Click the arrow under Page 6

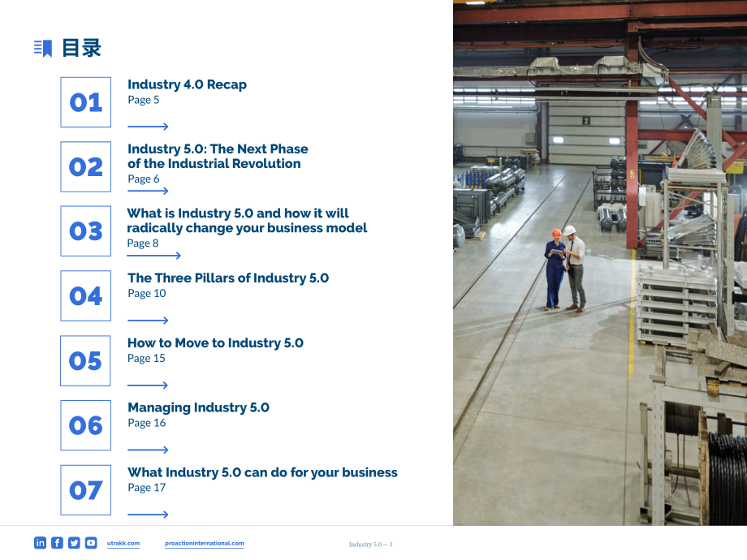click(148, 191)
